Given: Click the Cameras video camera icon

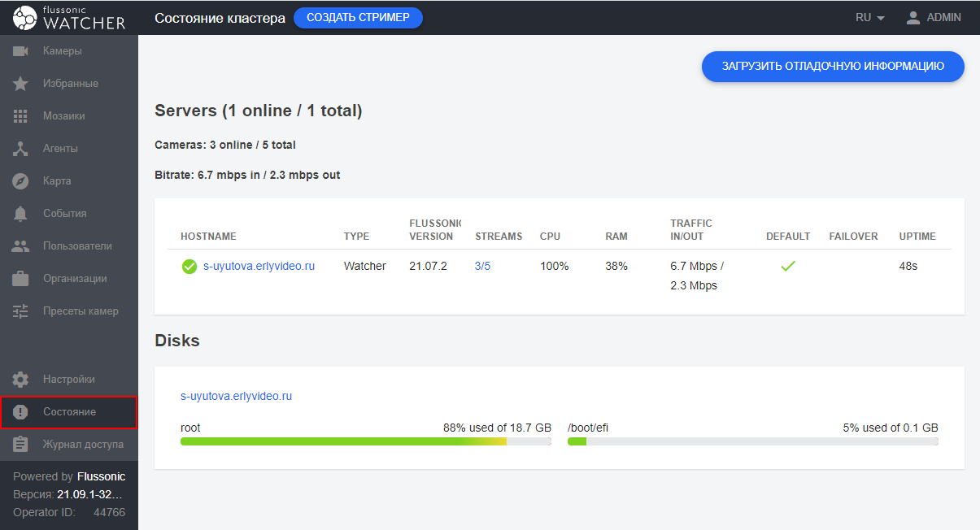Looking at the screenshot, I should coord(21,51).
